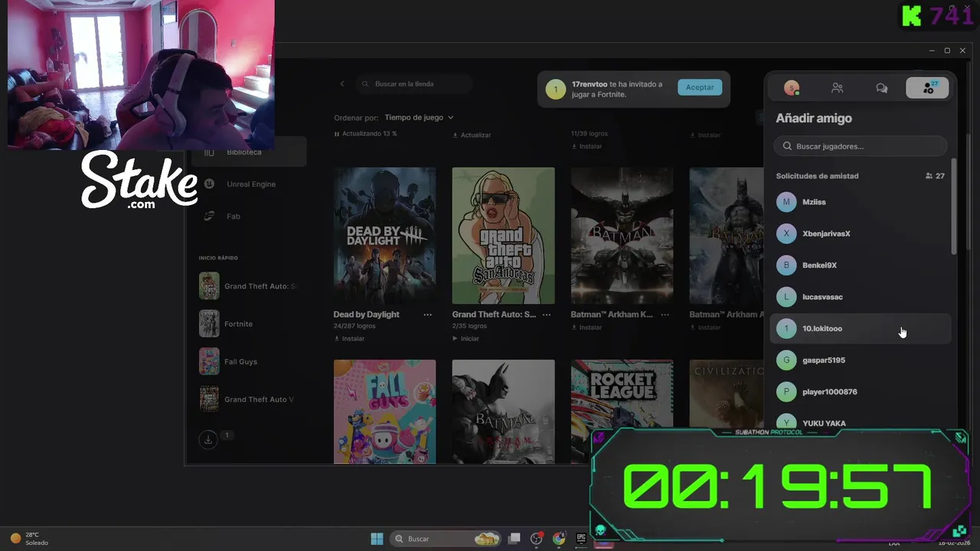Open the Tiempo de juego sort dropdown
The height and width of the screenshot is (551, 980).
[x=419, y=117]
